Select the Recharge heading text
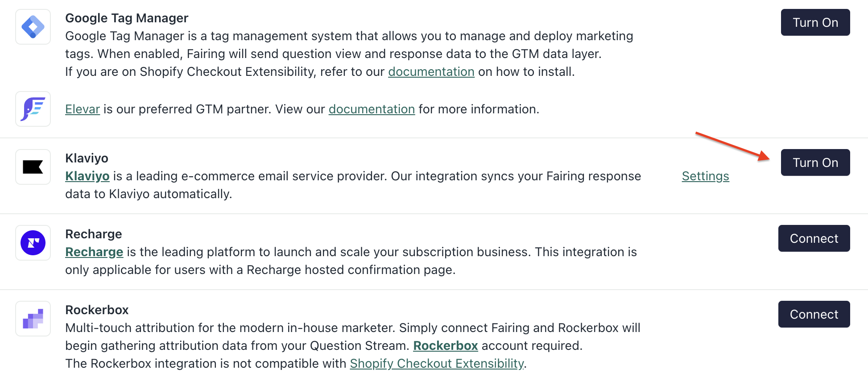 (x=94, y=234)
